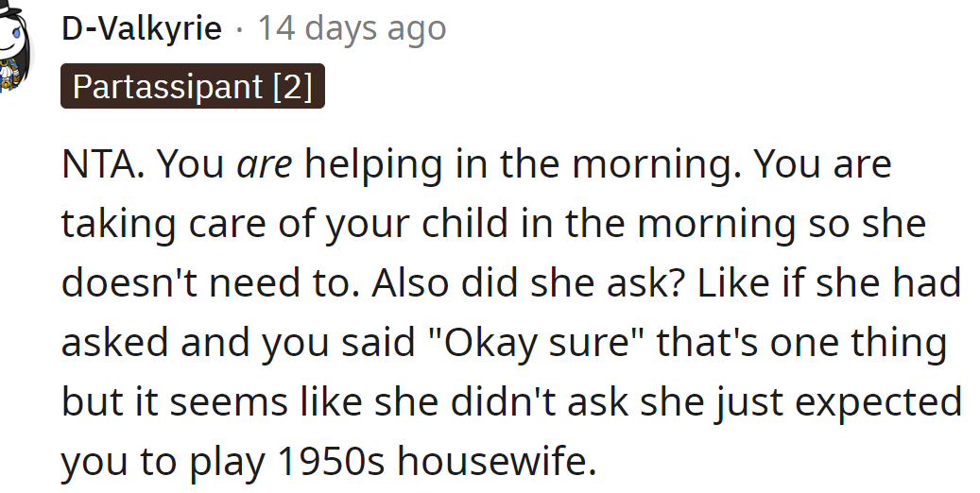Click the dot separator after the username
Image resolution: width=980 pixels, height=493 pixels.
point(239,29)
